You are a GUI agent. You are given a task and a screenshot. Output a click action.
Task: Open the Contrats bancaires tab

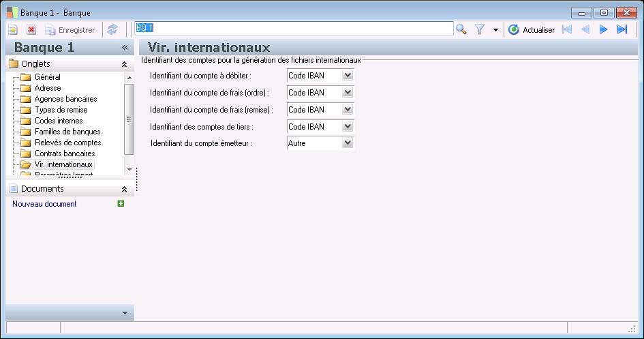65,153
